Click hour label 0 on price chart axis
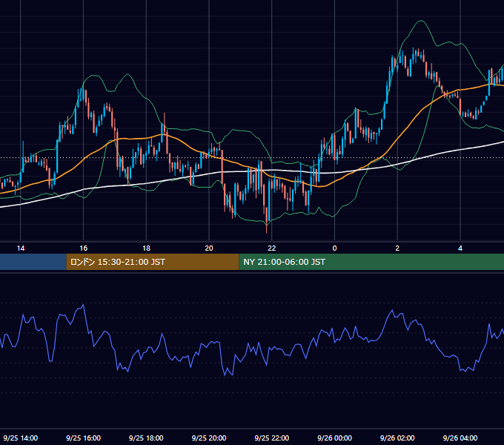504x445 pixels. 334,248
